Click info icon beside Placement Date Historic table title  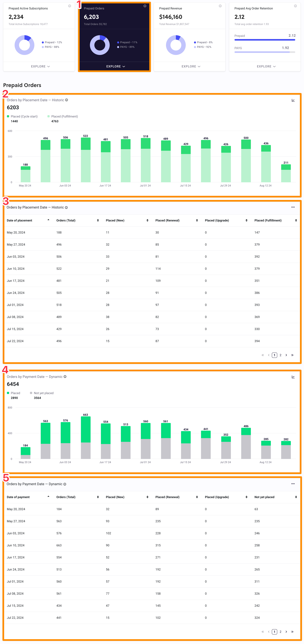[66, 208]
